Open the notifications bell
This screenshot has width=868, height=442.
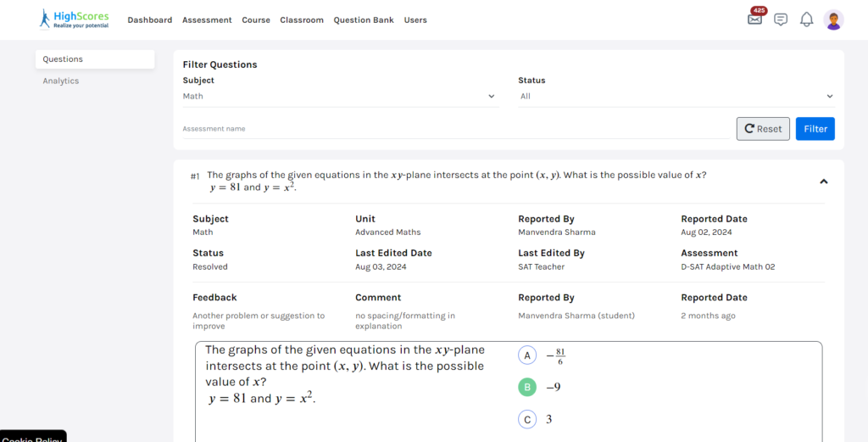806,20
